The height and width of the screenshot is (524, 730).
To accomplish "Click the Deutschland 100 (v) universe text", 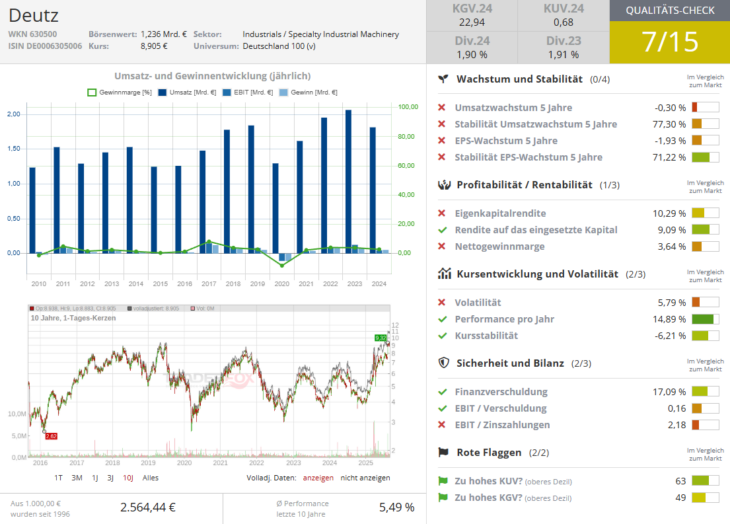I will 279,46.
